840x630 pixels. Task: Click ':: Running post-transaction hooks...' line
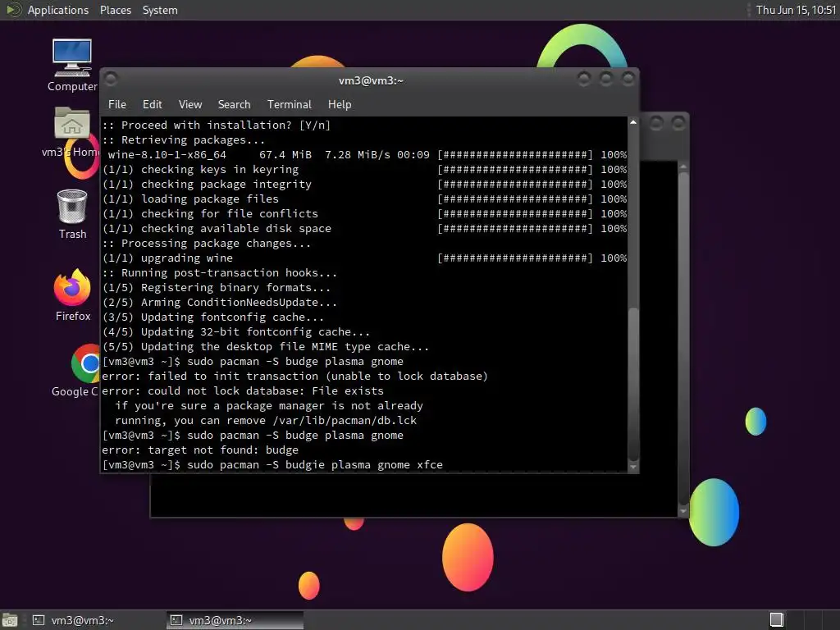[x=220, y=272]
